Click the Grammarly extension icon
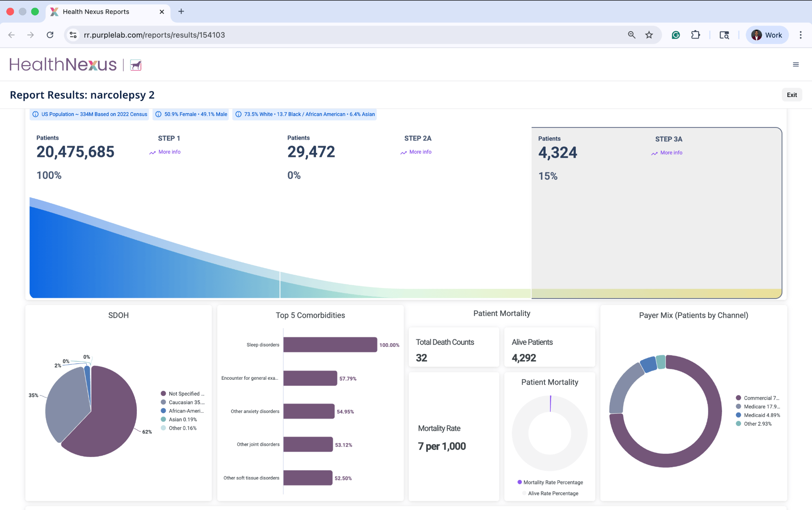812x510 pixels. pyautogui.click(x=676, y=35)
